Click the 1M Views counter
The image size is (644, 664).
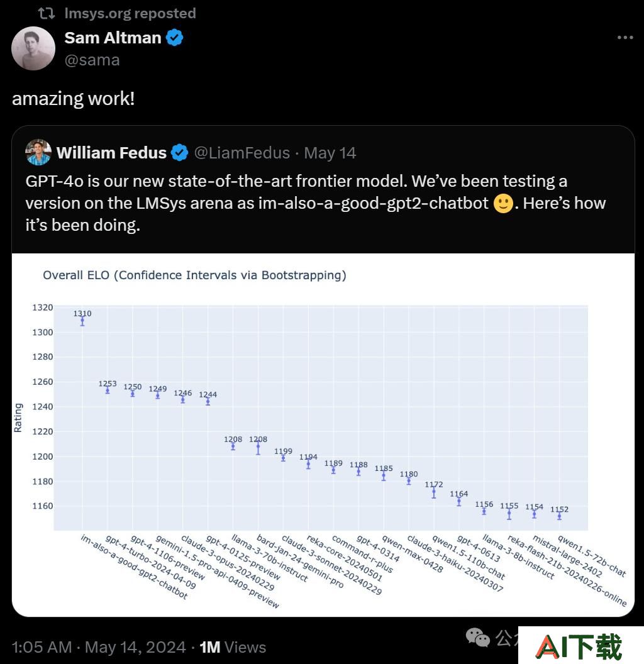(233, 647)
